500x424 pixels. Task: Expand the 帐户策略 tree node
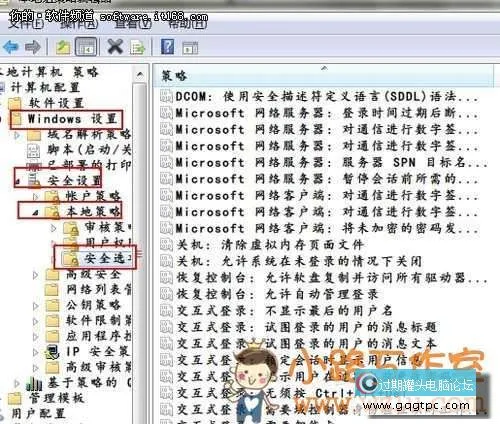pos(35,197)
